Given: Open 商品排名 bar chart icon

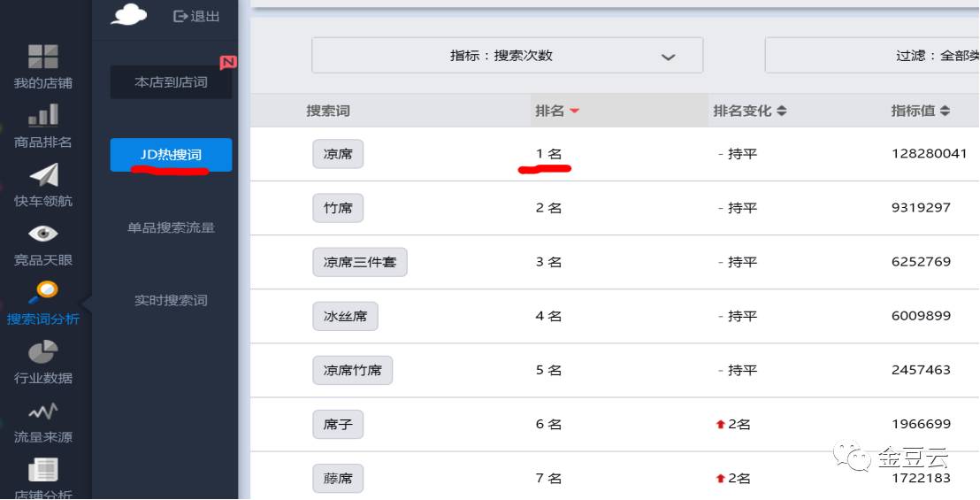Looking at the screenshot, I should point(43,116).
